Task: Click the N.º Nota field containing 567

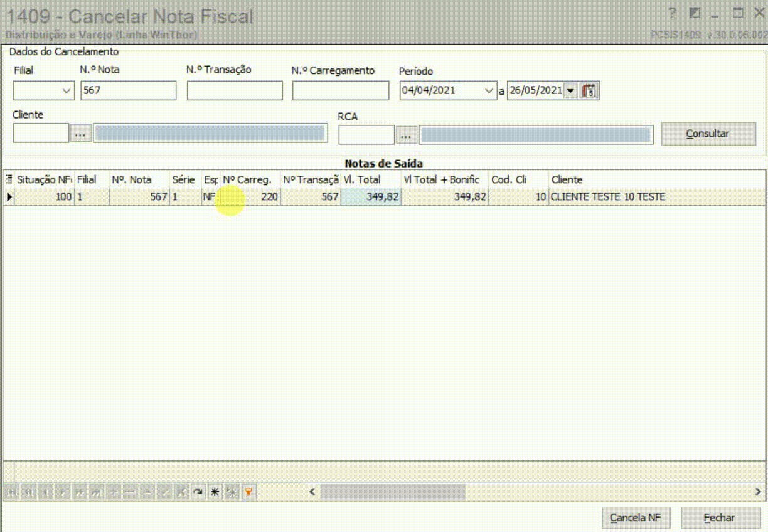Action: pyautogui.click(x=129, y=91)
